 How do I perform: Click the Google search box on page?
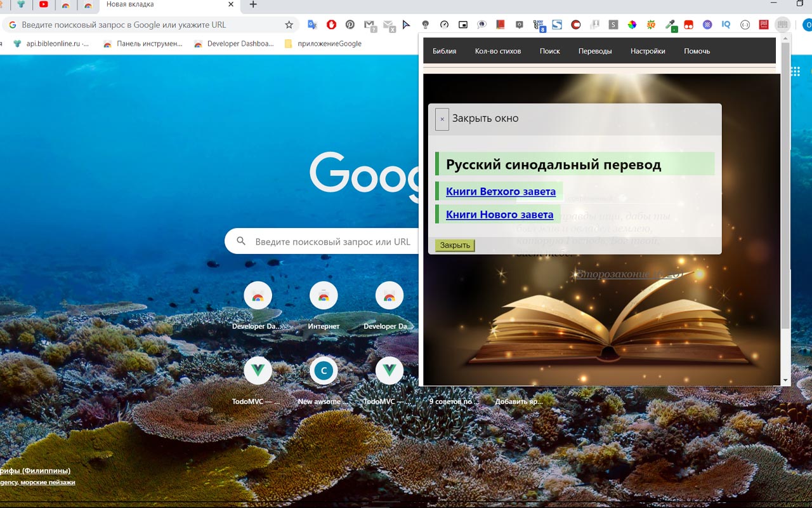pyautogui.click(x=322, y=241)
